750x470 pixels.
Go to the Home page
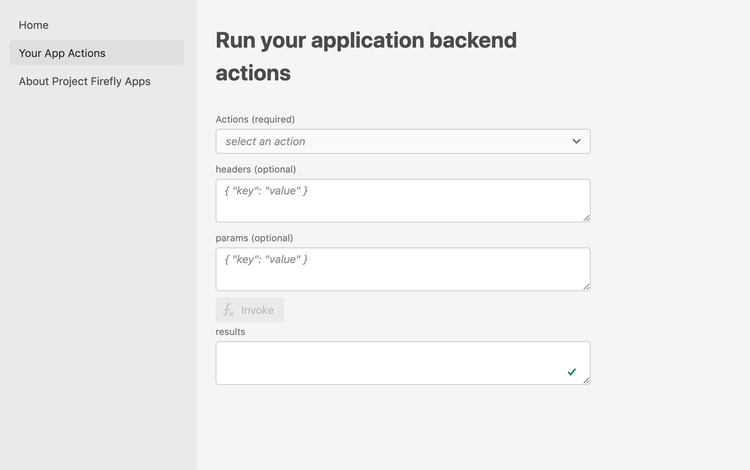coord(34,25)
